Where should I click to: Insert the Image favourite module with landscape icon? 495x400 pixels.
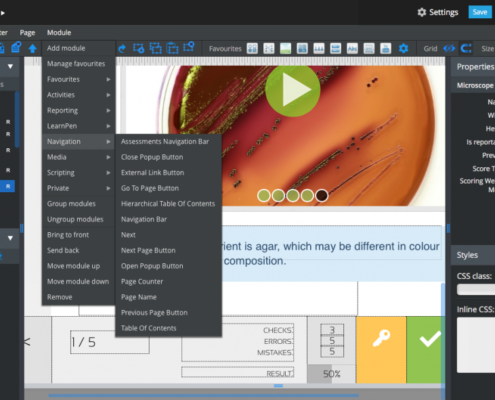coord(285,49)
